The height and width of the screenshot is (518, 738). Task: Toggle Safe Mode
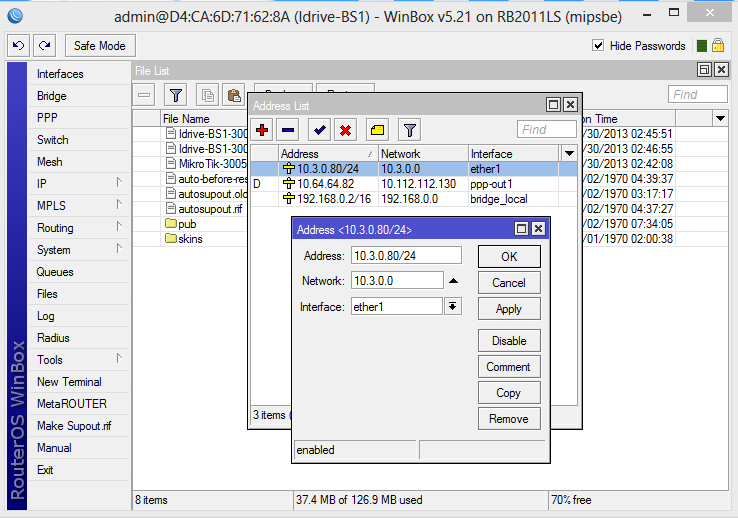point(100,46)
